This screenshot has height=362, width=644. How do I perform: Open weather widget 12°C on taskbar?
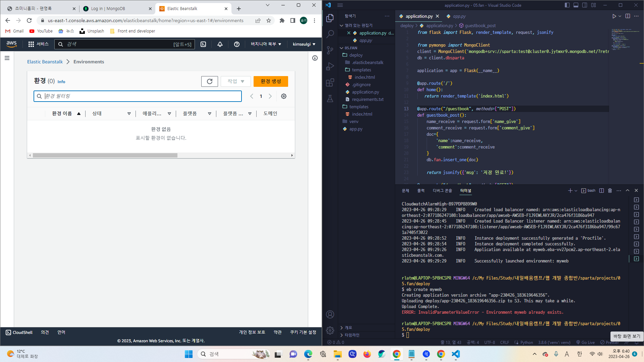coord(22,354)
